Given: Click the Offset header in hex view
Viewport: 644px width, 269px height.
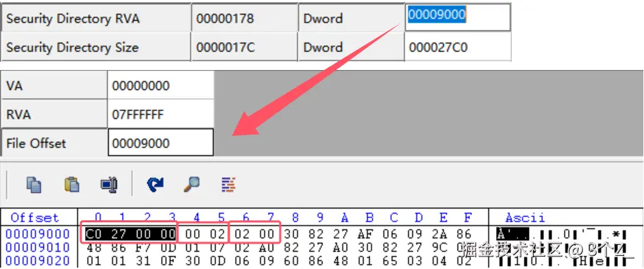Looking at the screenshot, I should click(x=34, y=217).
